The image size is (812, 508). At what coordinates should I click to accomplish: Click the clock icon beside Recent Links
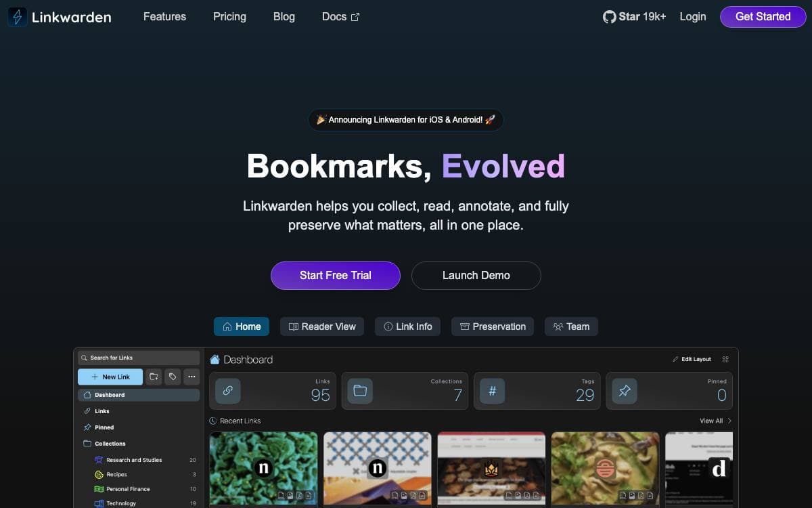[x=213, y=421]
